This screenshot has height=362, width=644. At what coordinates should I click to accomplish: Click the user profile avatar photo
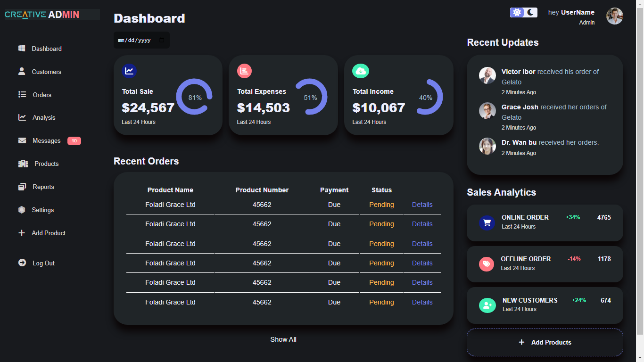point(614,16)
